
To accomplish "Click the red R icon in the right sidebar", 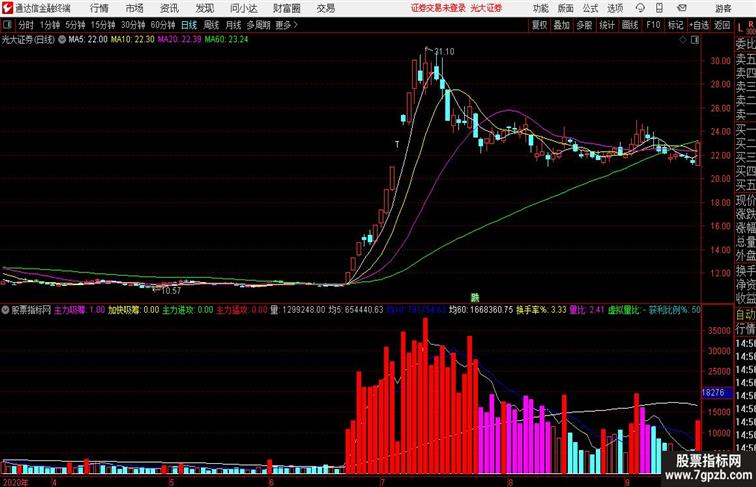I will 751,24.
